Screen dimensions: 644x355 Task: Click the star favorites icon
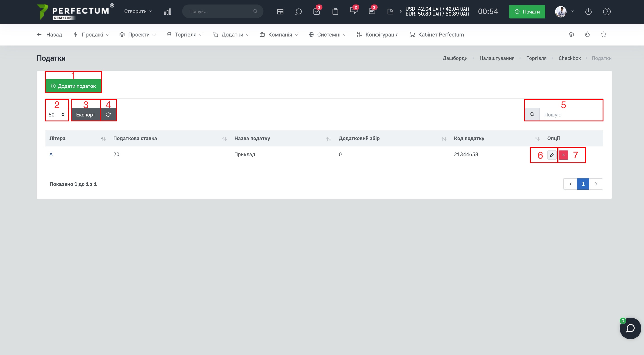coord(603,34)
